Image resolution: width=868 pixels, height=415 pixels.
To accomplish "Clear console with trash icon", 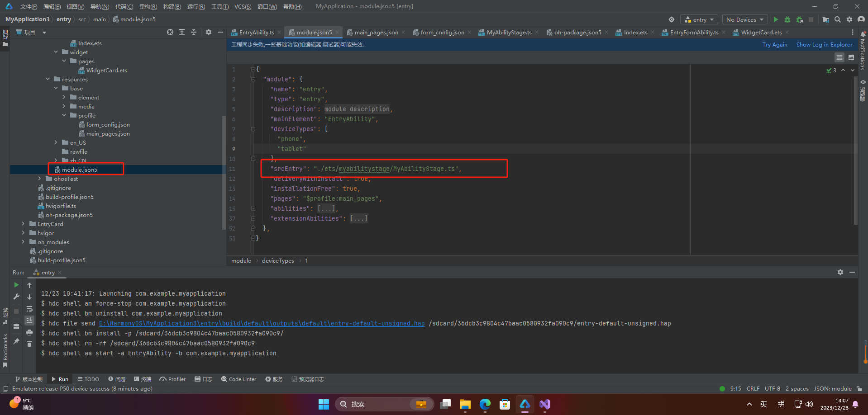I will [29, 344].
